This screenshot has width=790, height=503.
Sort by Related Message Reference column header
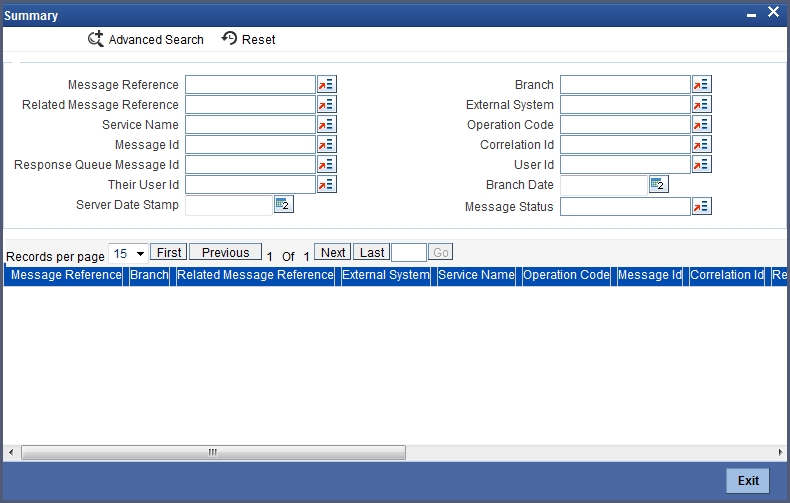(x=255, y=275)
